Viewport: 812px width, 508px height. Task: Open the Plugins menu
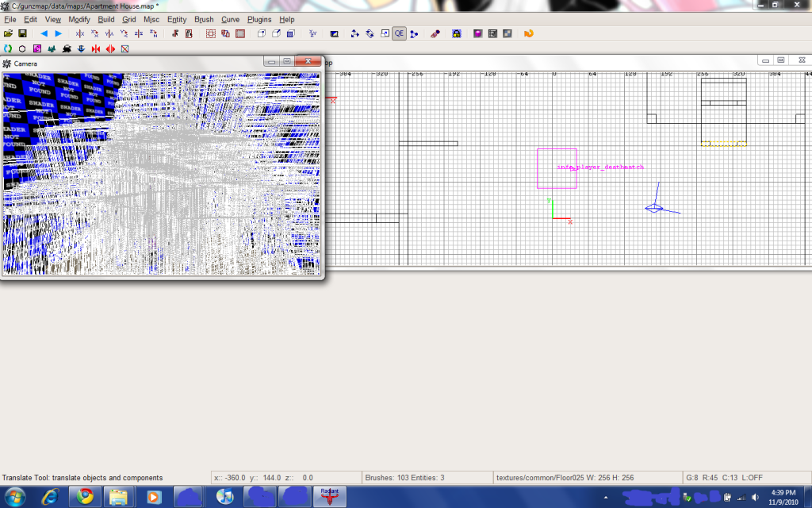pos(259,19)
